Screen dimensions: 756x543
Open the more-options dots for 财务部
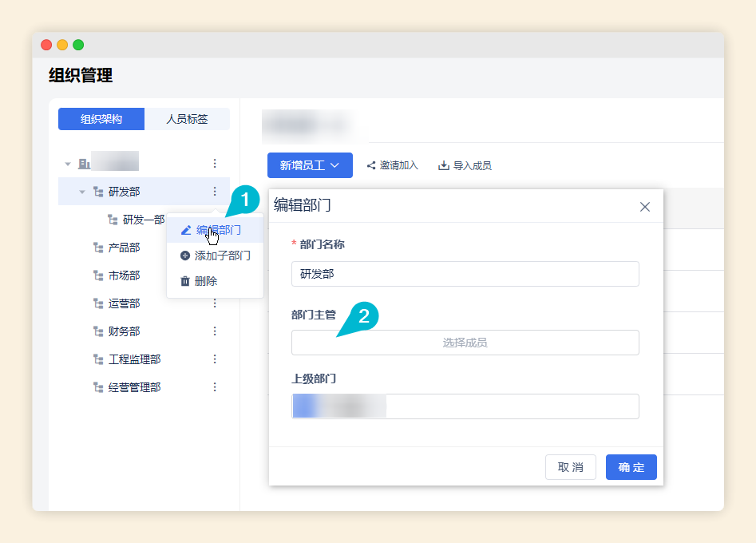tap(214, 331)
